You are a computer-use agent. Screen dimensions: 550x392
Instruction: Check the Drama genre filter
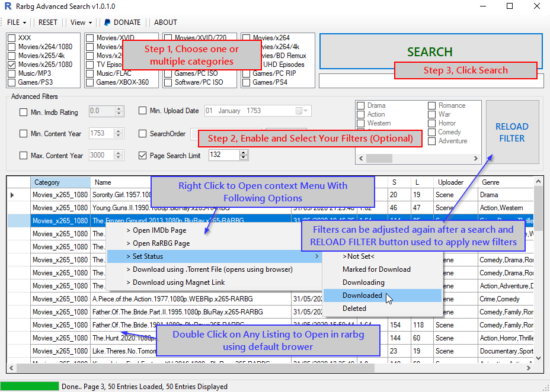tap(360, 105)
